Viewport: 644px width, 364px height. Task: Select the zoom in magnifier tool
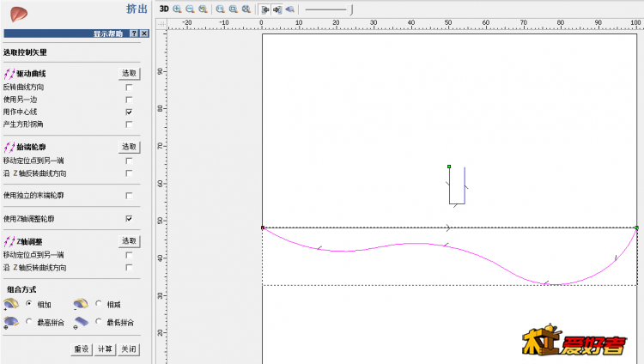pyautogui.click(x=178, y=9)
